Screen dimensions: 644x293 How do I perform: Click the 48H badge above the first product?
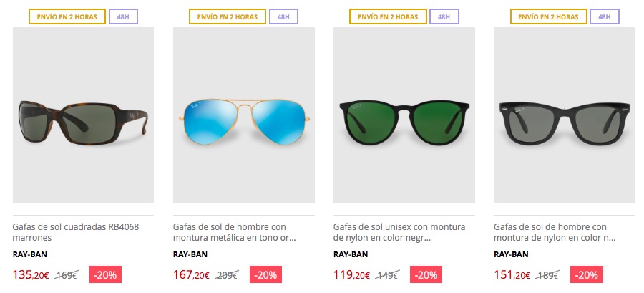click(x=123, y=17)
